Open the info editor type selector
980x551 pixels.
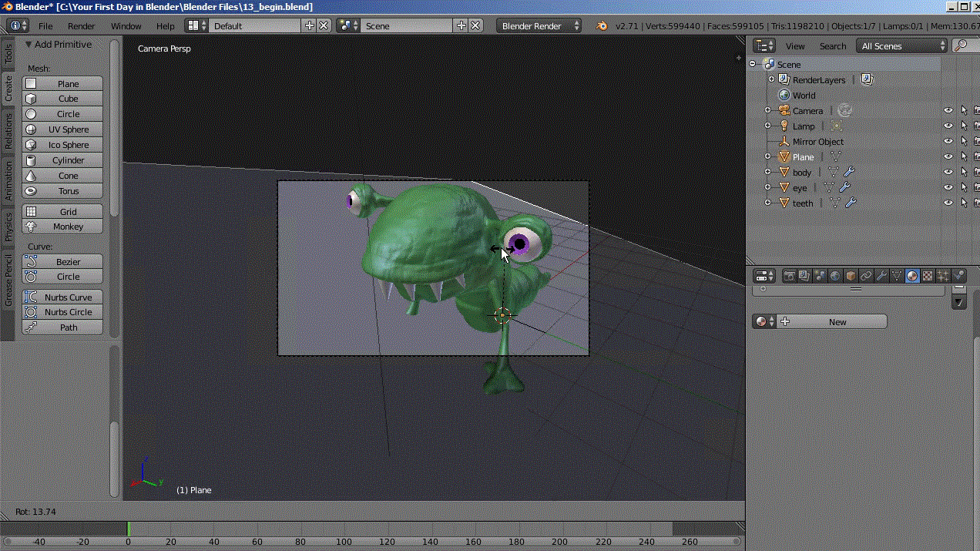[18, 25]
